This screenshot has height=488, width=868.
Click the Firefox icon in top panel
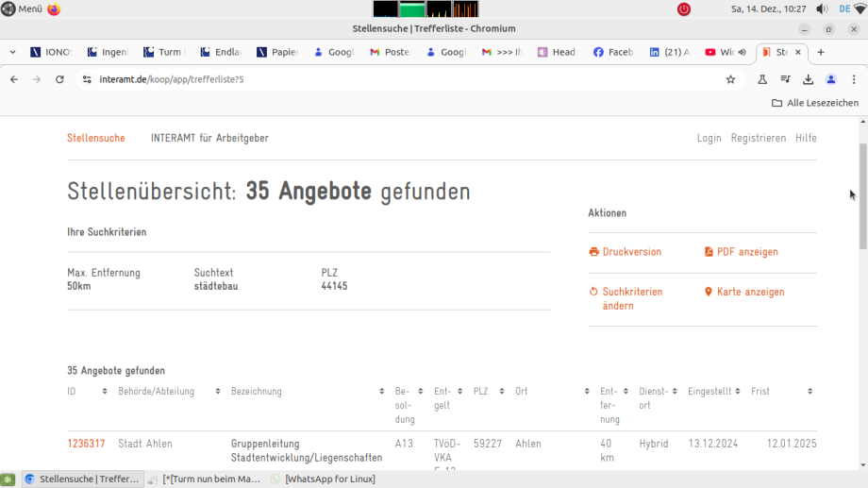pos(54,8)
